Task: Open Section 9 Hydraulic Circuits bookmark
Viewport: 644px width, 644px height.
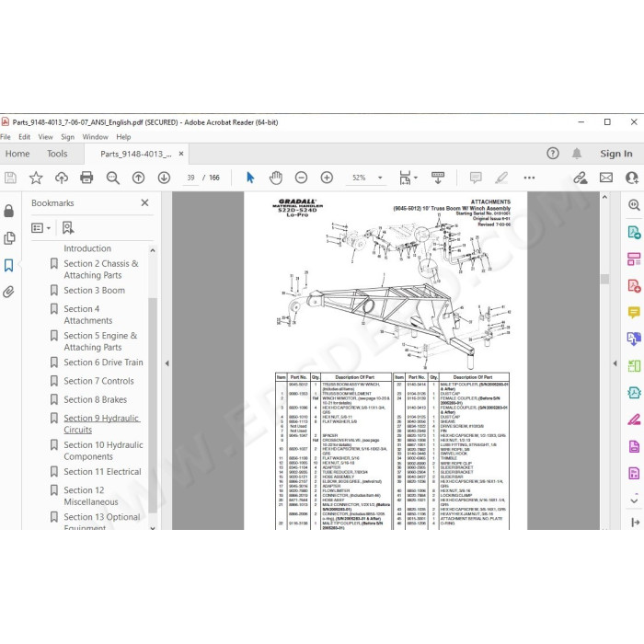Action: (101, 424)
